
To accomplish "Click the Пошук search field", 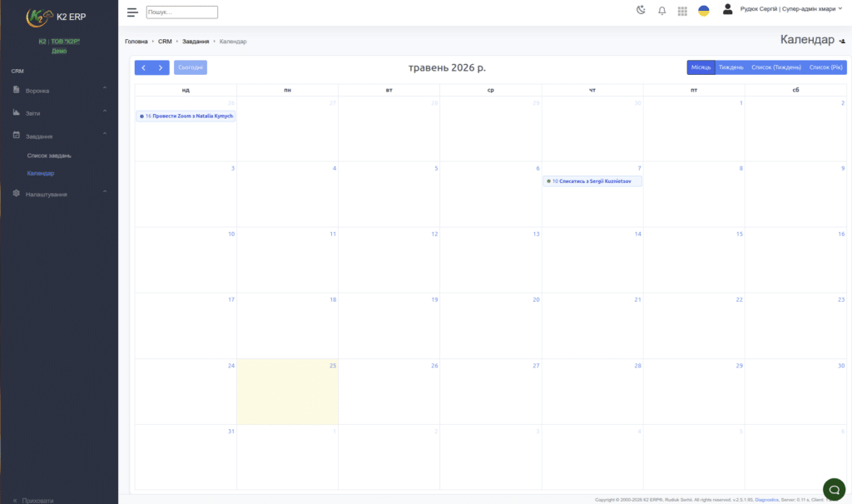I will tap(182, 12).
